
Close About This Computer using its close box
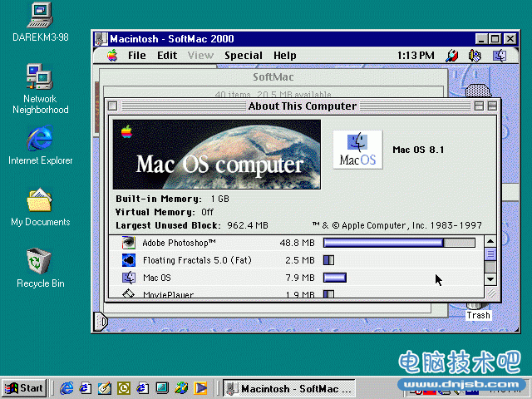tap(113, 106)
